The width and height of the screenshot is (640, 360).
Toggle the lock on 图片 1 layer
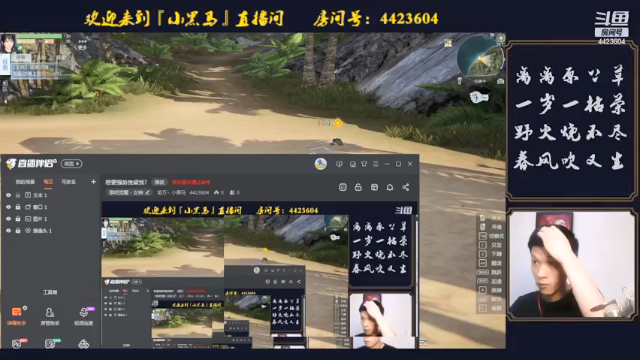click(x=18, y=219)
